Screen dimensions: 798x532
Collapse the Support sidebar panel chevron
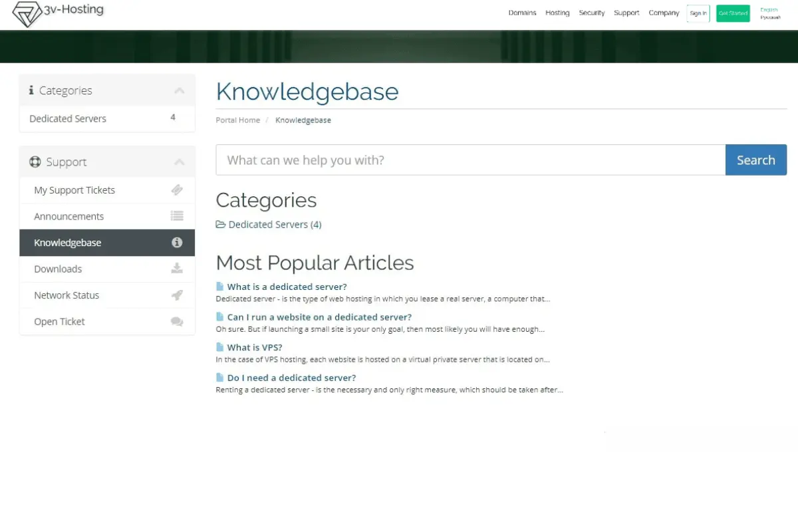[x=179, y=162]
